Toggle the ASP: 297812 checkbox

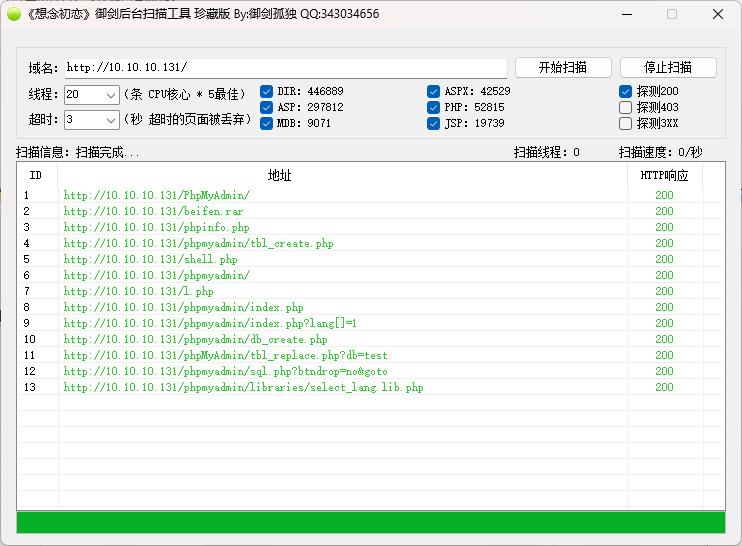tap(266, 107)
